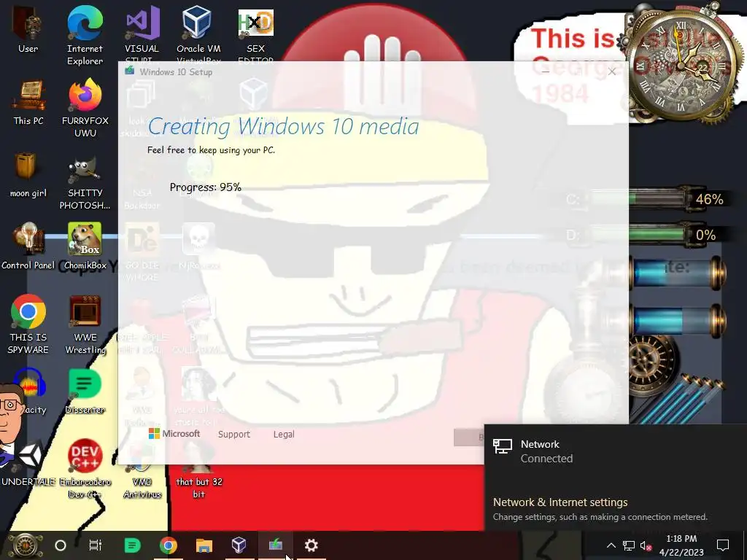Open the Dissenter desktop icon

coord(85,391)
